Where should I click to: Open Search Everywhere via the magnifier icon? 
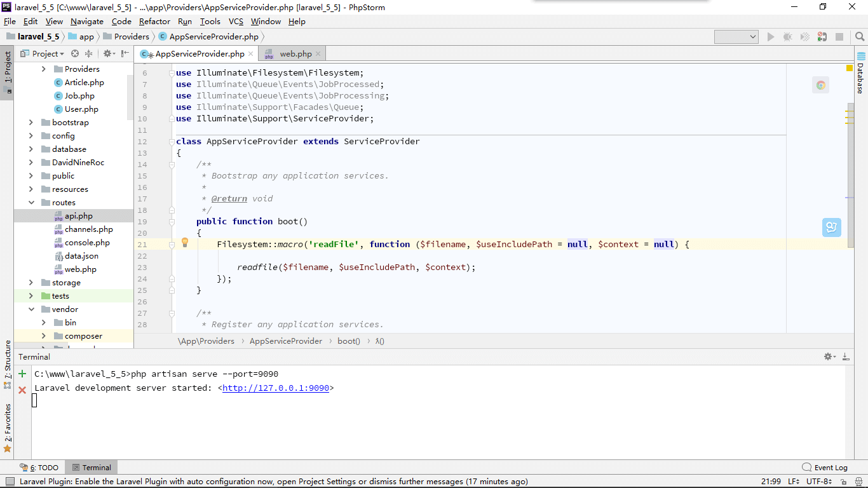pyautogui.click(x=859, y=36)
